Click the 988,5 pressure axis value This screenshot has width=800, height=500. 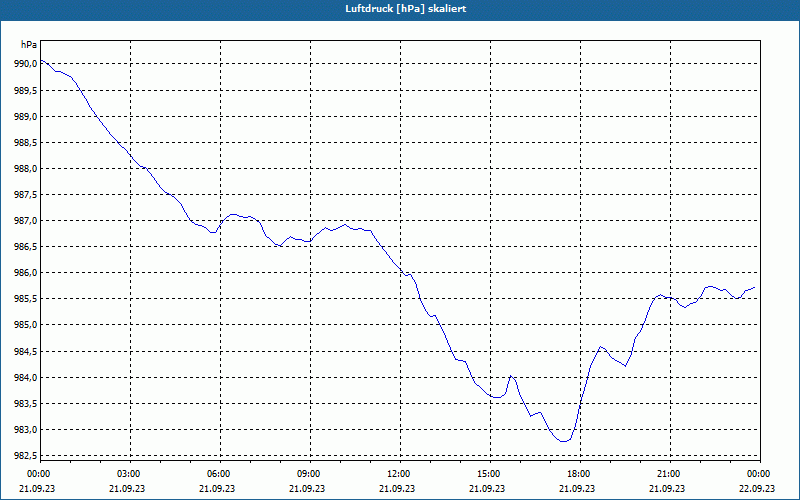pos(26,142)
